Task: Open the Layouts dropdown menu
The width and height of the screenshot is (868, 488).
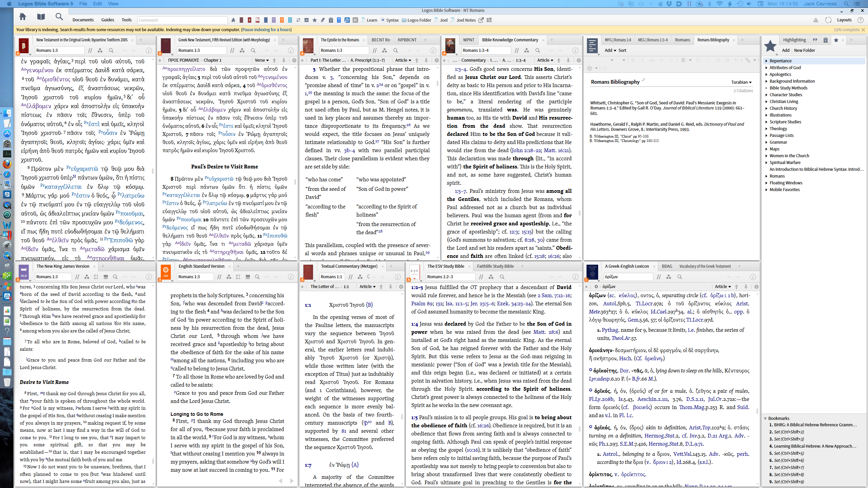Action: 844,20
